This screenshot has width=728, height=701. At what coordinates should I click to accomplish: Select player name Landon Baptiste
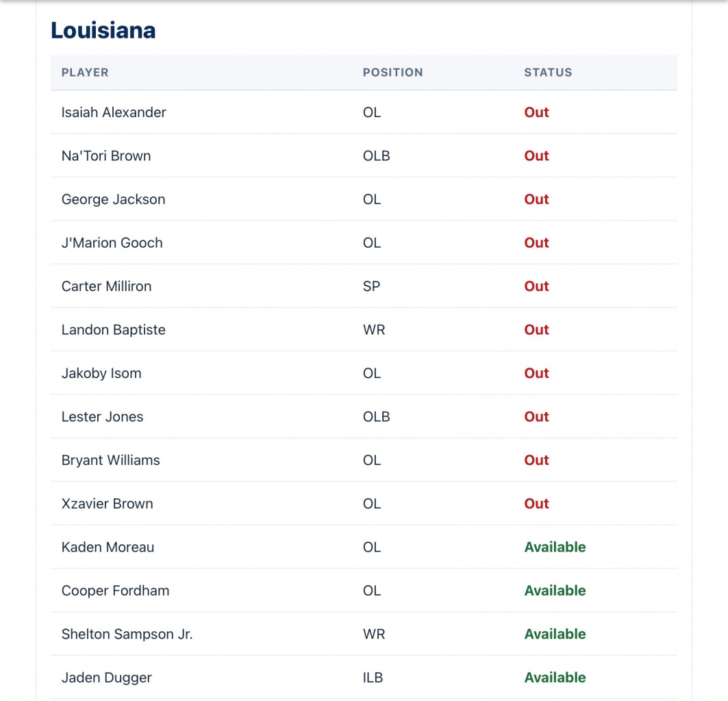click(x=114, y=330)
